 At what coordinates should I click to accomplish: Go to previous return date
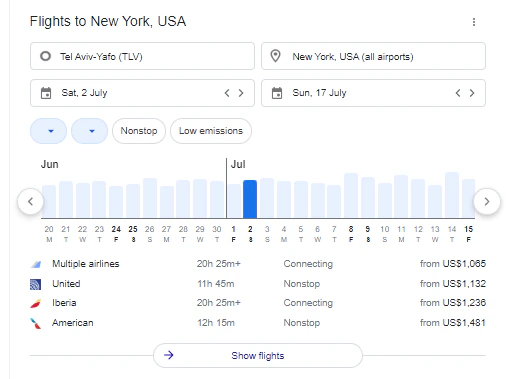pyautogui.click(x=458, y=93)
